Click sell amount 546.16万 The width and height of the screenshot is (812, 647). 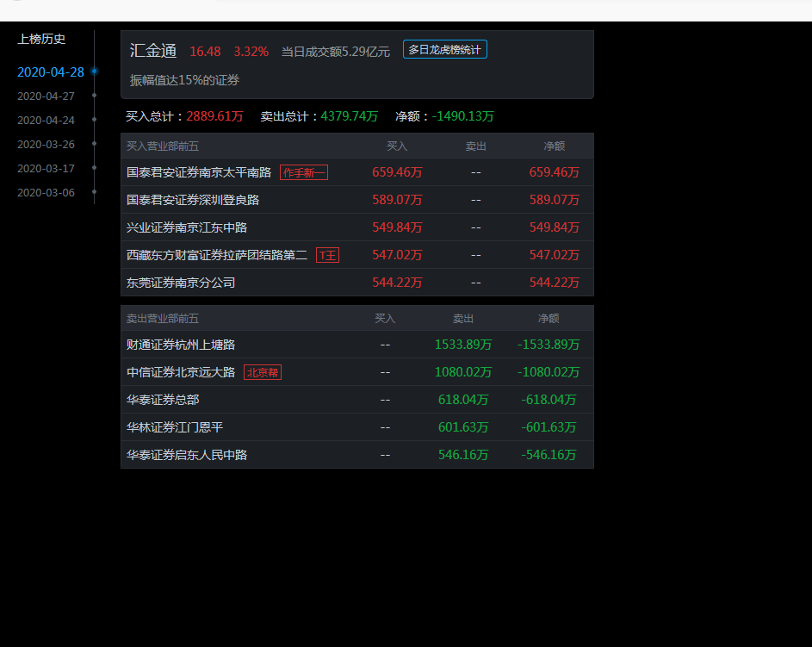[x=463, y=454]
